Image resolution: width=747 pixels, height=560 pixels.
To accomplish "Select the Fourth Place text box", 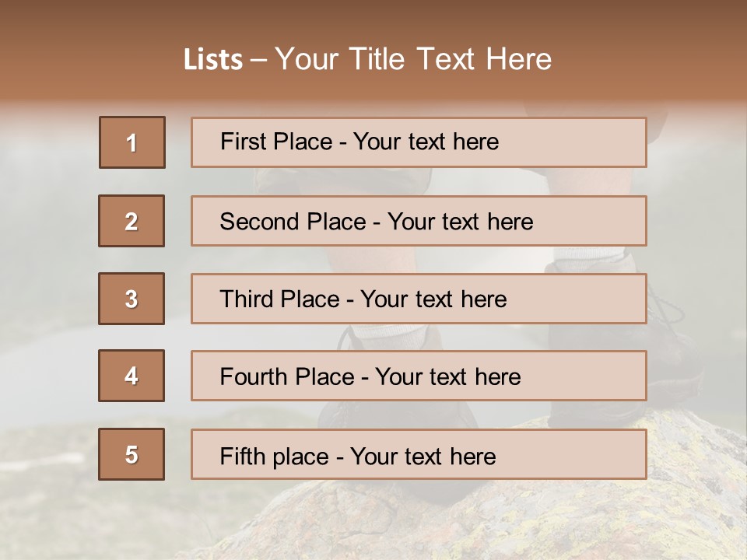I will (419, 376).
